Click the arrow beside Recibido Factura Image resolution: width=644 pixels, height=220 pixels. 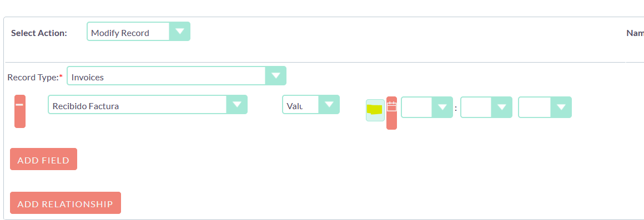pos(237,105)
